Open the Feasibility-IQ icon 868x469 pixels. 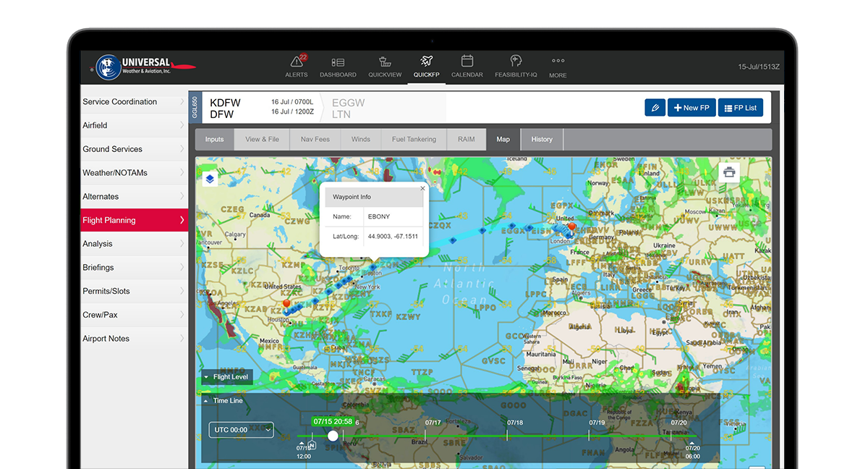pos(516,62)
